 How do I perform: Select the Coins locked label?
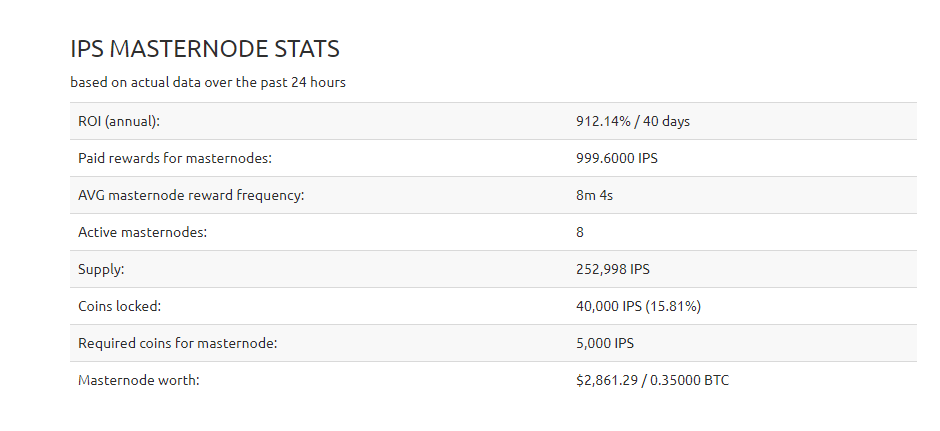(120, 306)
